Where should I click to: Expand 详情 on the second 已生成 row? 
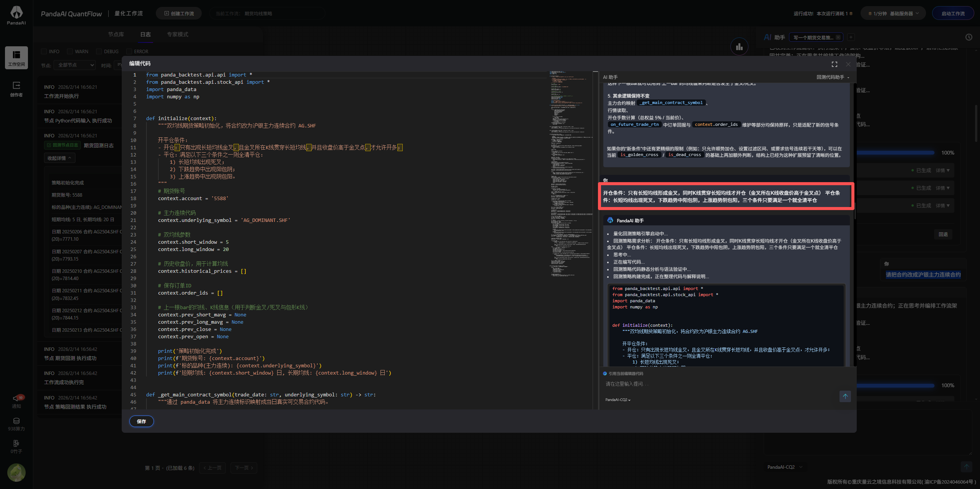click(x=942, y=188)
